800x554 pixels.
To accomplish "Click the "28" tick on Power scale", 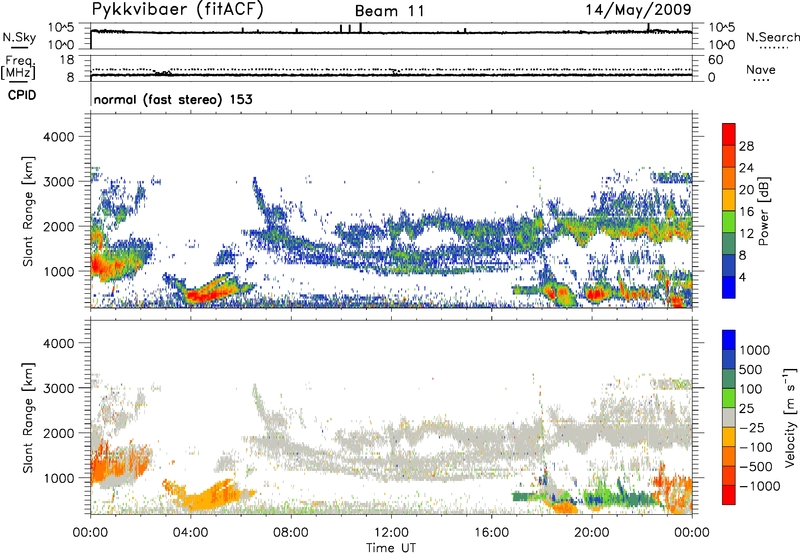I will pos(746,146).
